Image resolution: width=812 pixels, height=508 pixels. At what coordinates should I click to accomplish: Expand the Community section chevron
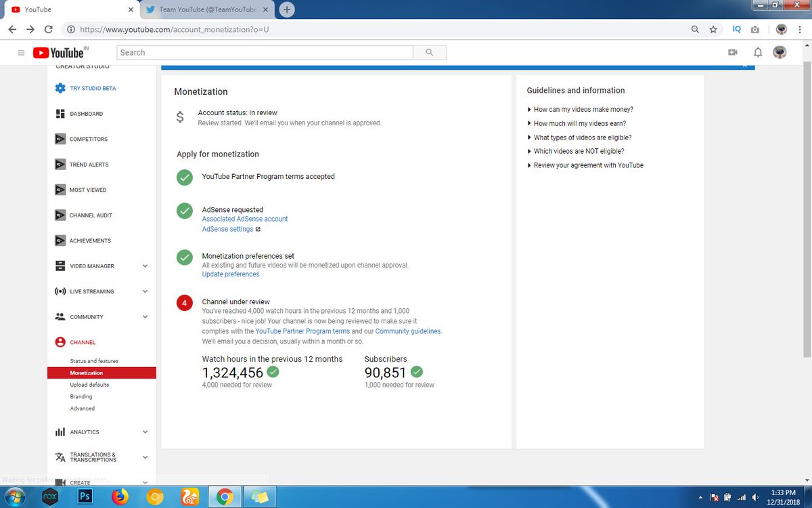[145, 317]
